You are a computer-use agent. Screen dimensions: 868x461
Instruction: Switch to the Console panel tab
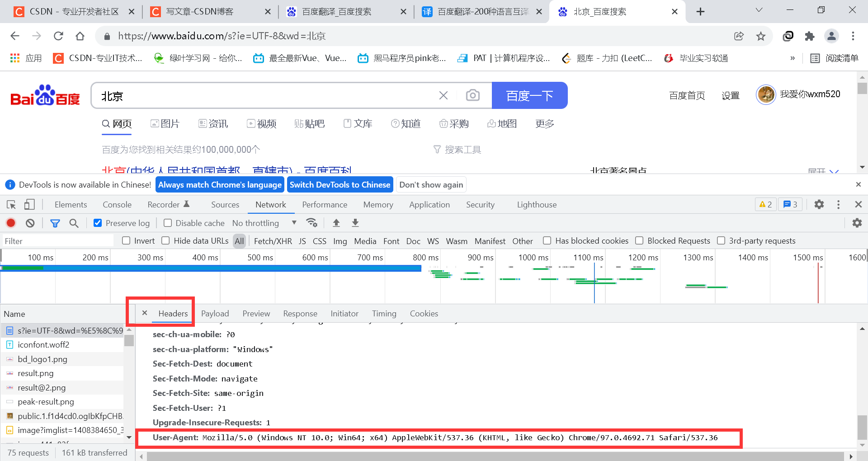tap(117, 204)
